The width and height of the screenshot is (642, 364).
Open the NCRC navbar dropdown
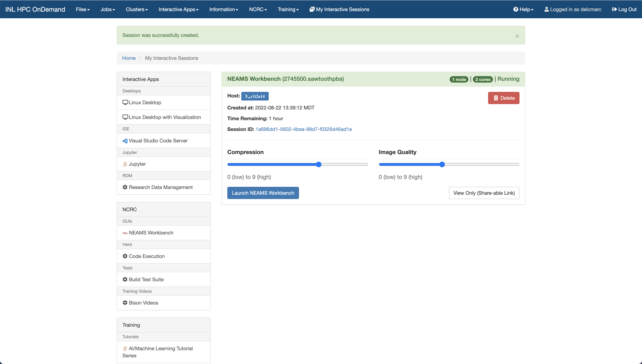click(258, 9)
